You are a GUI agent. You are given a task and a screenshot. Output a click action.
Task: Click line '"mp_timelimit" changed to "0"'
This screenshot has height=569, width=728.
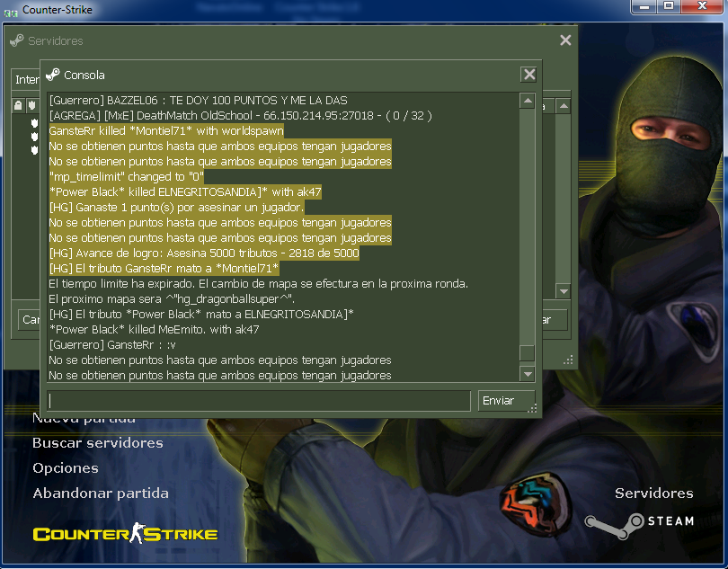pyautogui.click(x=127, y=177)
